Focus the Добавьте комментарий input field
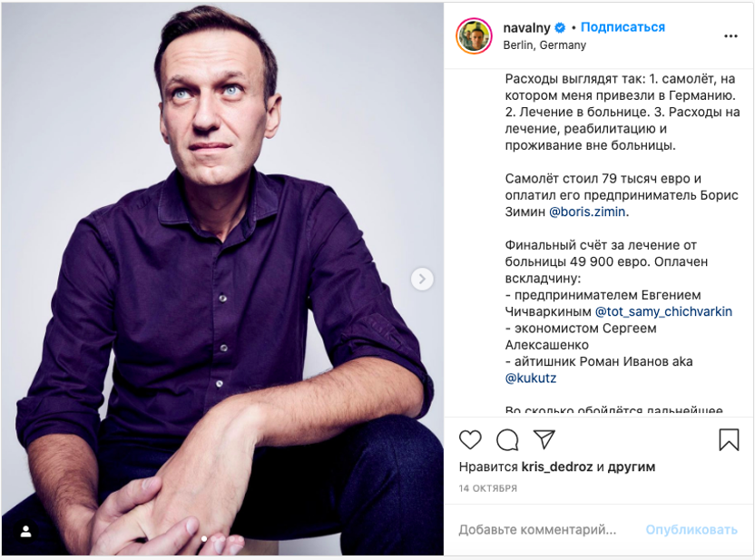Screen dimensions: 755x560 pos(537,530)
